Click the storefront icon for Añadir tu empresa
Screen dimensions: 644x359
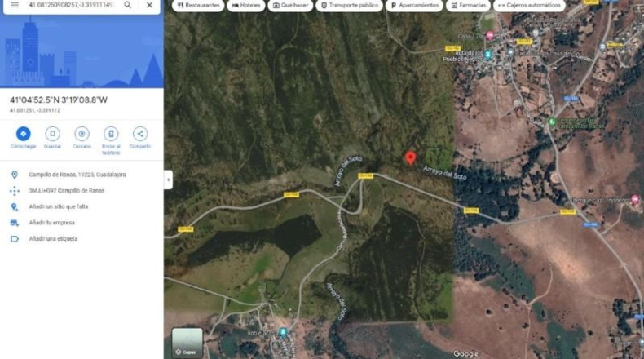tap(15, 223)
